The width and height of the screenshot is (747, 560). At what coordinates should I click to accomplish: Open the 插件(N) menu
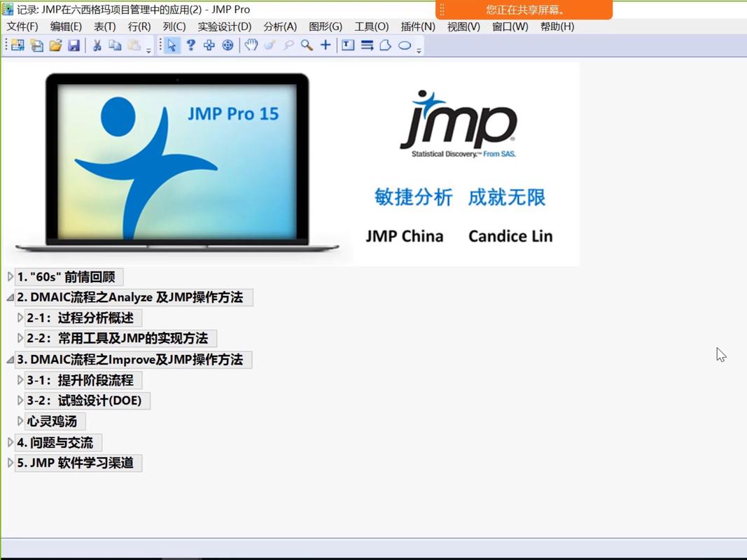(418, 27)
